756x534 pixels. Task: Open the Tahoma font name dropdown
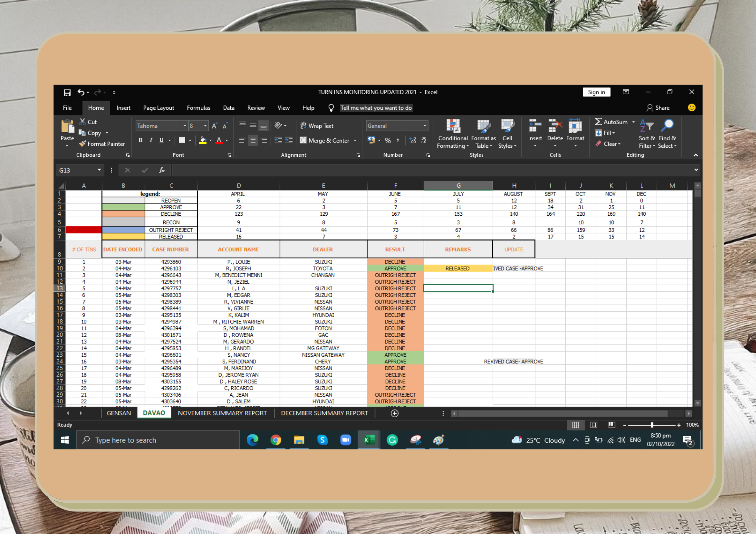185,126
